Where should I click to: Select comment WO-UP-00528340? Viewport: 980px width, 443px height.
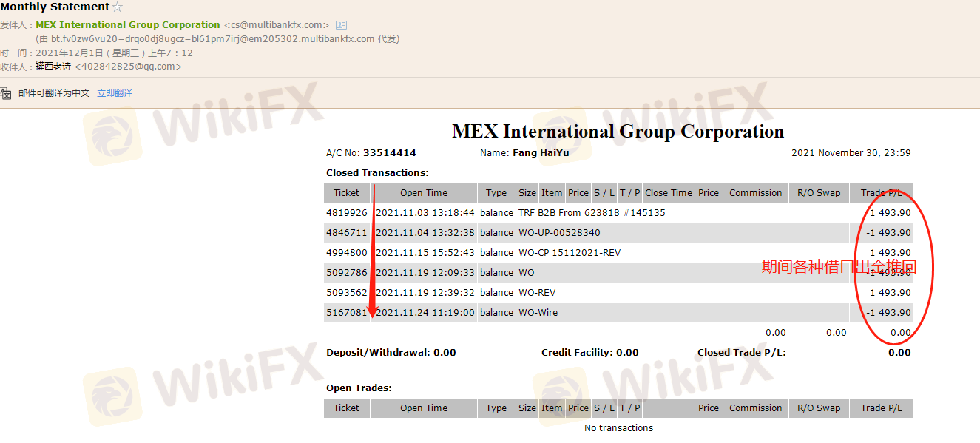(x=559, y=233)
